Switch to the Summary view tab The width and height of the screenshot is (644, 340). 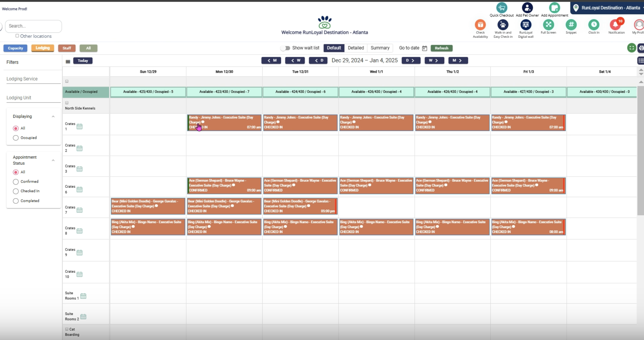pyautogui.click(x=380, y=48)
